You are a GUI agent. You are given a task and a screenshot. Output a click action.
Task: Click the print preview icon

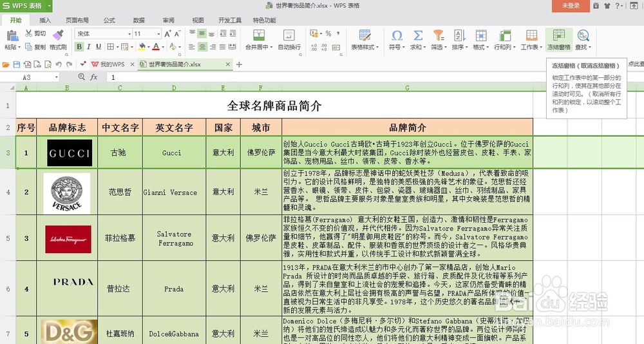[48, 64]
